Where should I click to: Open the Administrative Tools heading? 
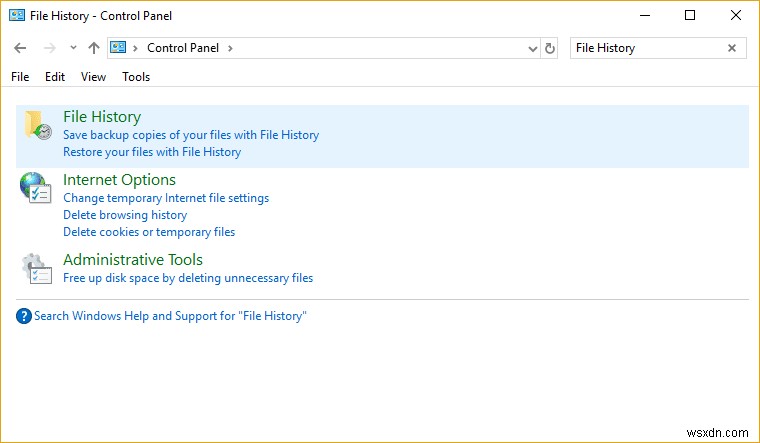[x=133, y=260]
